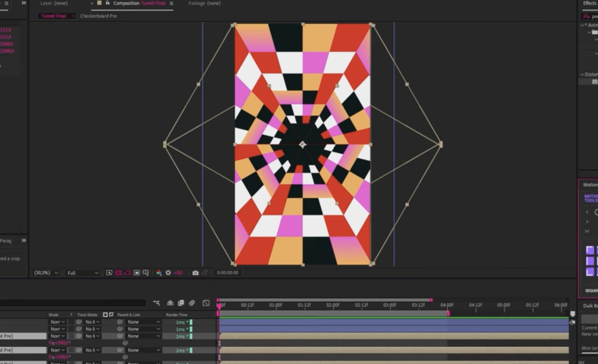Toggle hide shy layers in timeline
This screenshot has width=598, height=364.
coord(170,303)
